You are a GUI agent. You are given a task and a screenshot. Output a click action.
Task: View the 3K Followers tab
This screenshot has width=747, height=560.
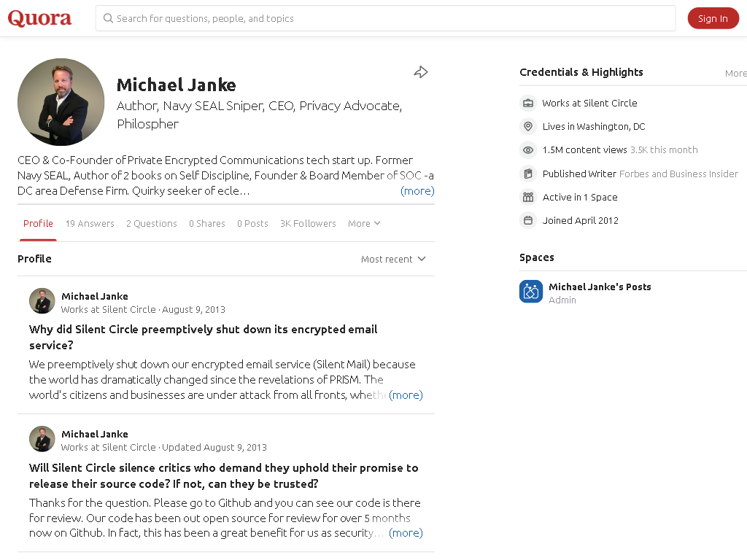[308, 223]
